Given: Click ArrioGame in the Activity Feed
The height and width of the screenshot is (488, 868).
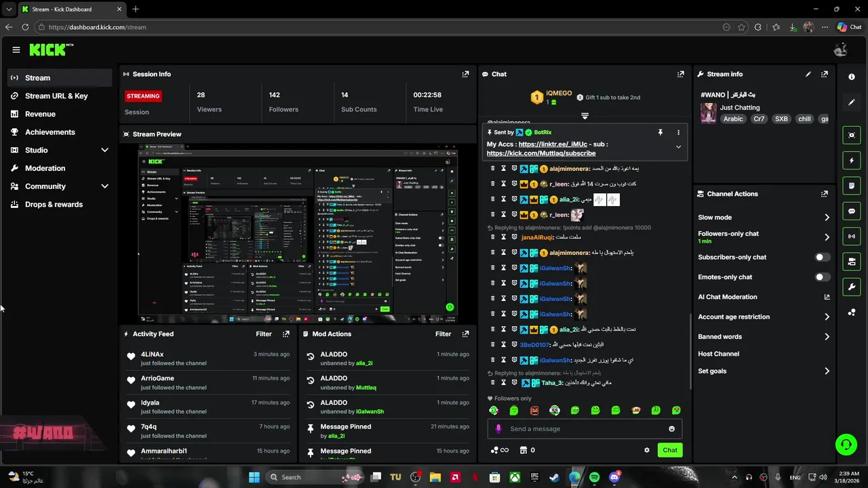Looking at the screenshot, I should click(157, 378).
